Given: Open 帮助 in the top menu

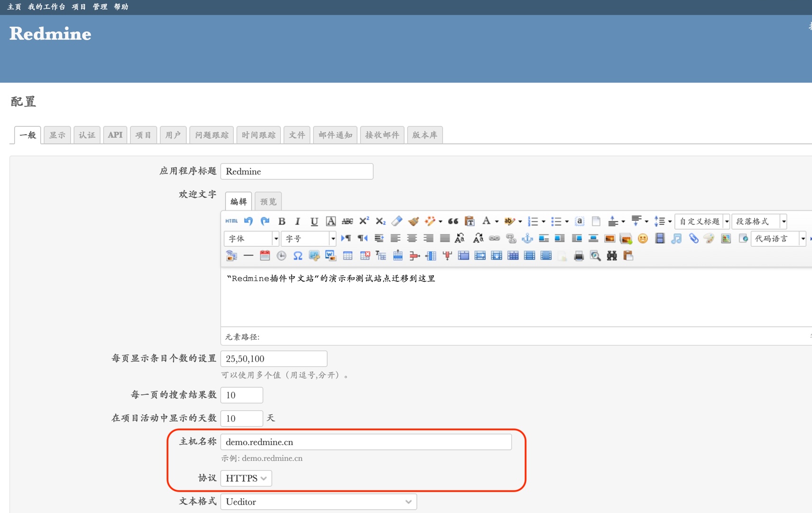Looking at the screenshot, I should coord(121,7).
